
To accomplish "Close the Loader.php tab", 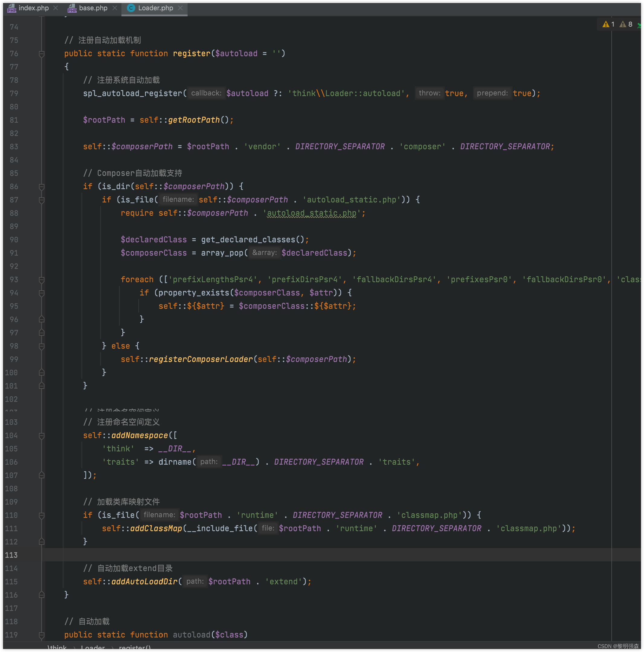I will [x=180, y=8].
